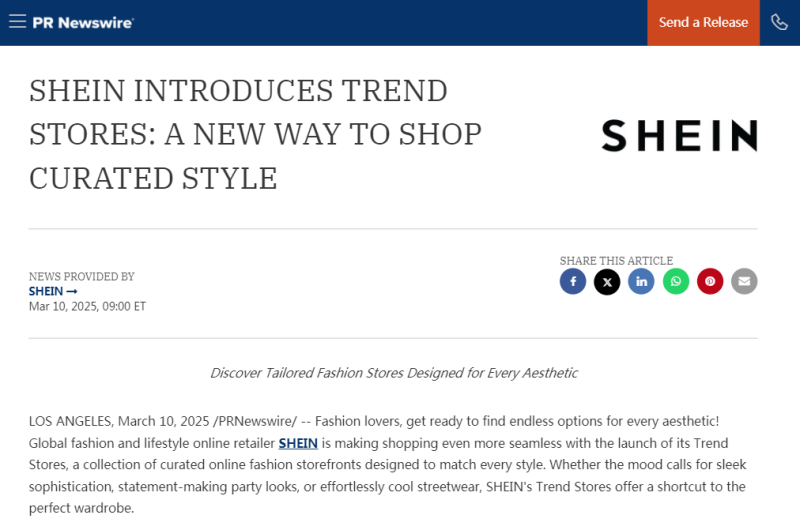Click the News Provided By label

[81, 276]
